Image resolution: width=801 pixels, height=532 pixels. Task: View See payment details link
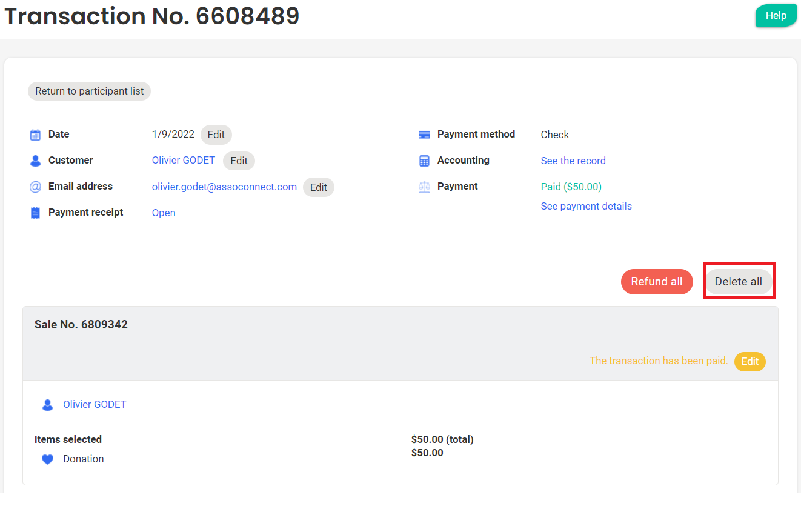[586, 206]
